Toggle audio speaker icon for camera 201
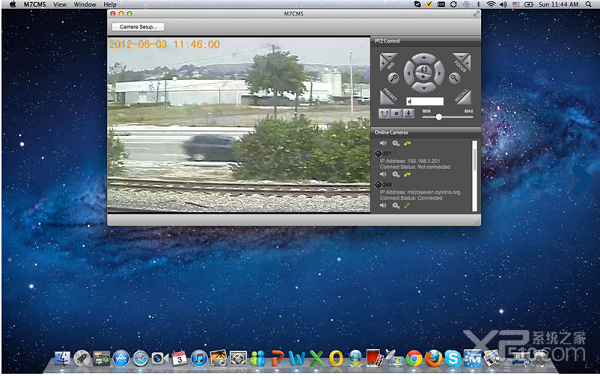Viewport: 600px width, 376px height. [x=383, y=174]
